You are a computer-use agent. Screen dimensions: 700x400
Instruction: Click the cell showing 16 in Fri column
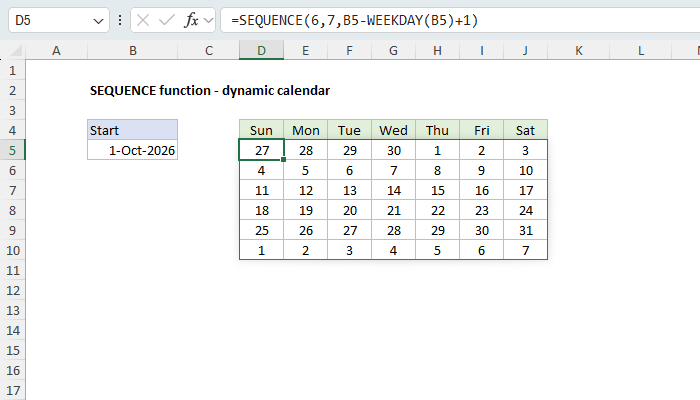tap(481, 190)
